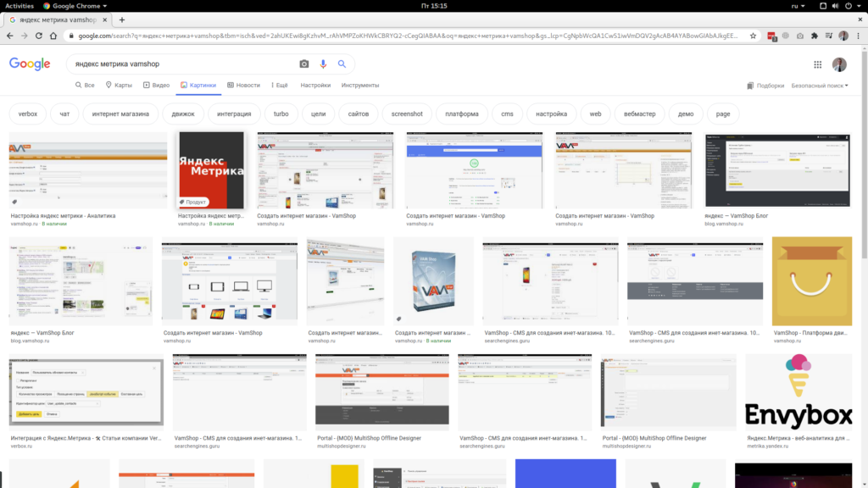Open VAM Shop box image result
The width and height of the screenshot is (868, 488).
point(433,281)
